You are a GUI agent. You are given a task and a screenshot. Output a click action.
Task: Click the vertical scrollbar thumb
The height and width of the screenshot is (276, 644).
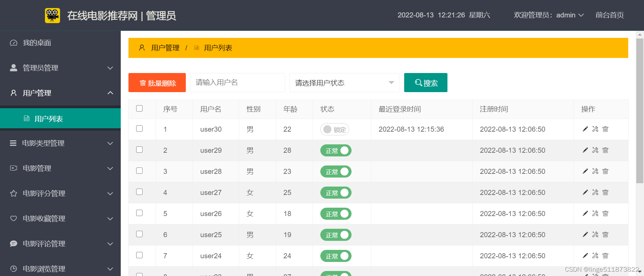(x=640, y=111)
